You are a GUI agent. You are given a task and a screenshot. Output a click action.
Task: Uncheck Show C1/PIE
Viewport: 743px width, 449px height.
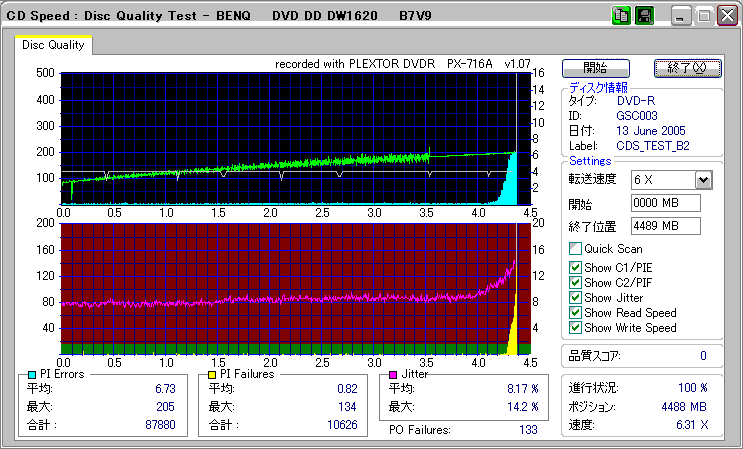pos(575,268)
